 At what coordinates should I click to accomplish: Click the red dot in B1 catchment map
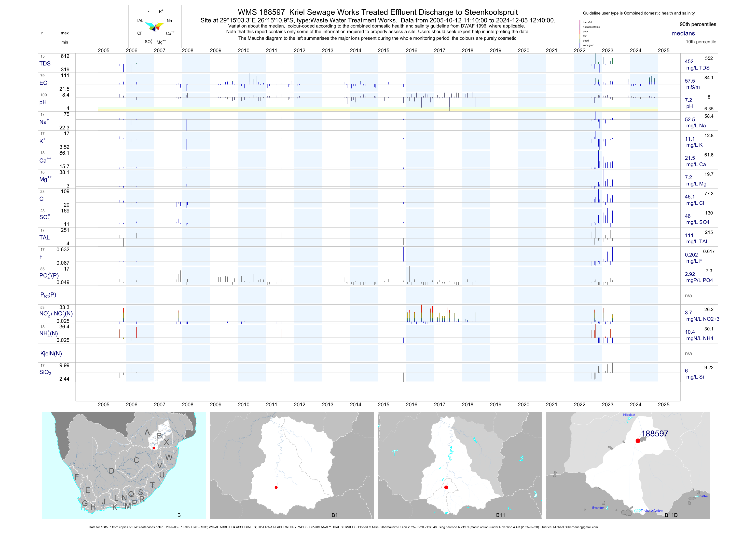pyautogui.click(x=276, y=487)
